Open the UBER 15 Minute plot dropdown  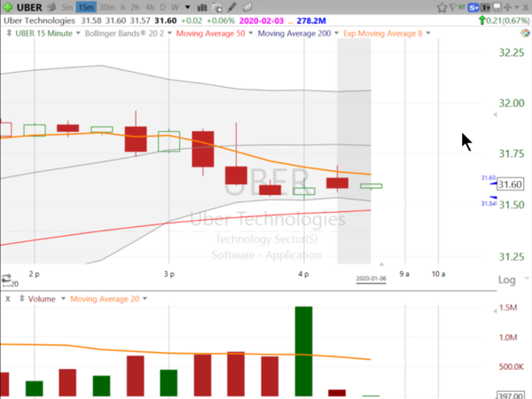tap(78, 34)
